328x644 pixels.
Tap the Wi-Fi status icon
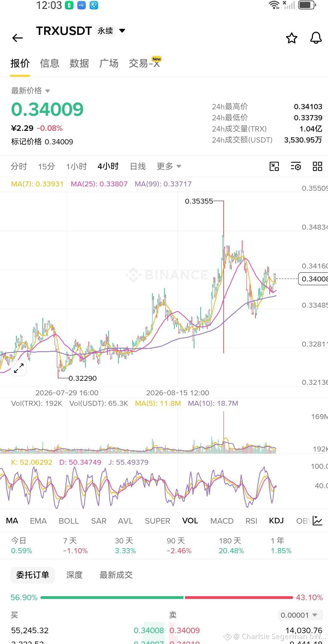click(x=274, y=5)
